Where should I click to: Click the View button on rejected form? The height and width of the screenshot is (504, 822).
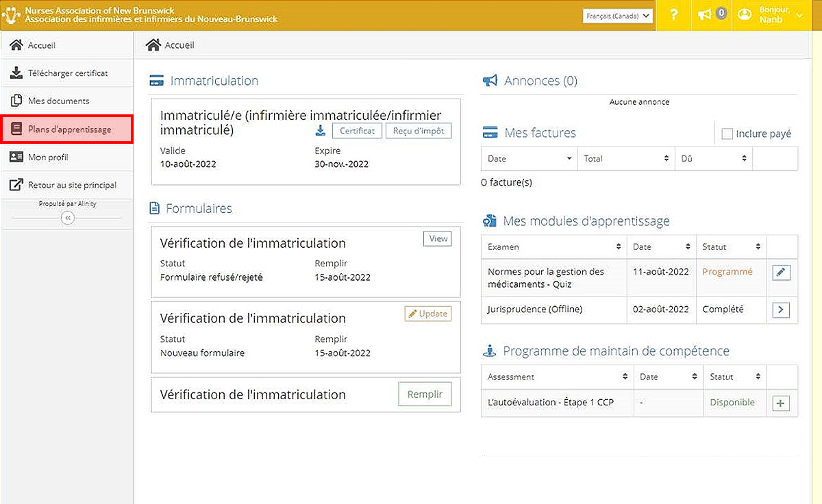pos(437,238)
